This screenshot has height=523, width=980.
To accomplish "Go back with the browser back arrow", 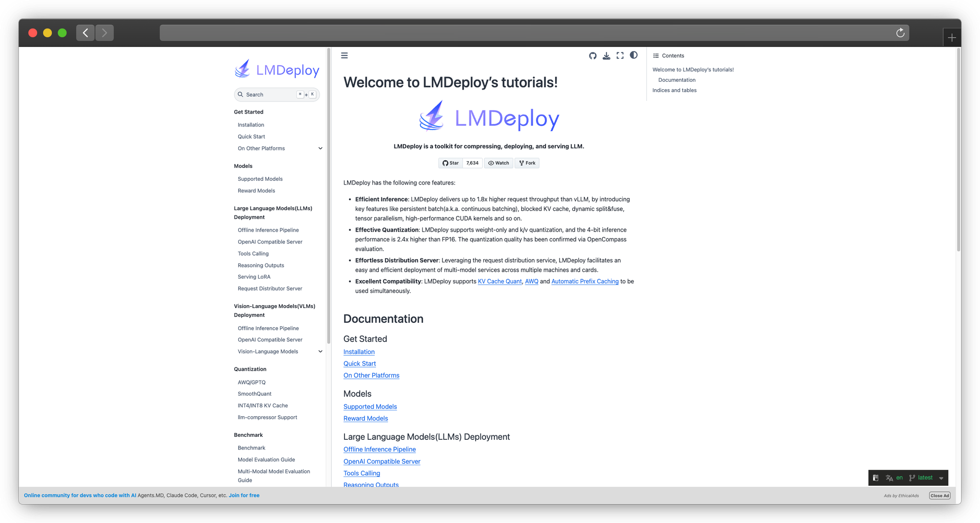I will [85, 33].
